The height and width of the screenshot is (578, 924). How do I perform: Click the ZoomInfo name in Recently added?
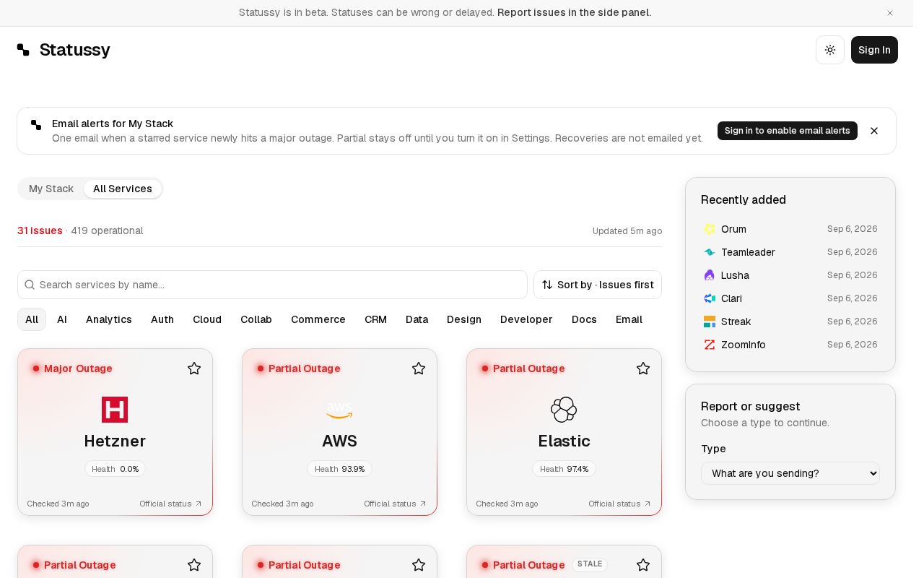[744, 345]
